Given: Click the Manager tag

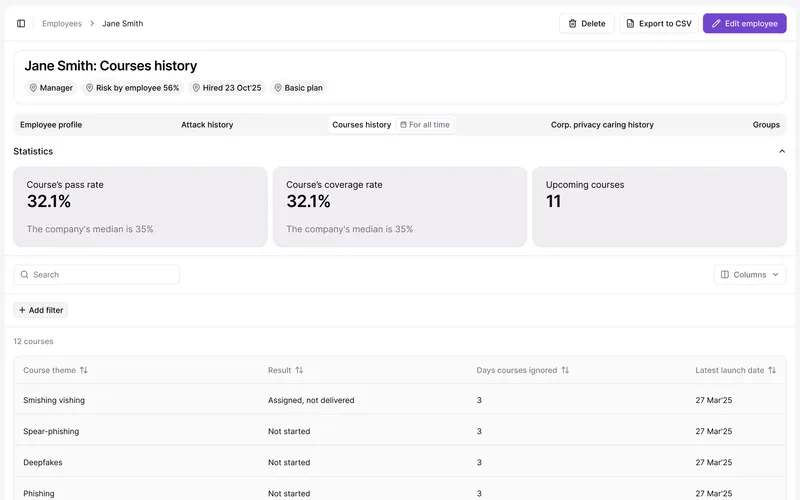Looking at the screenshot, I should click(51, 88).
